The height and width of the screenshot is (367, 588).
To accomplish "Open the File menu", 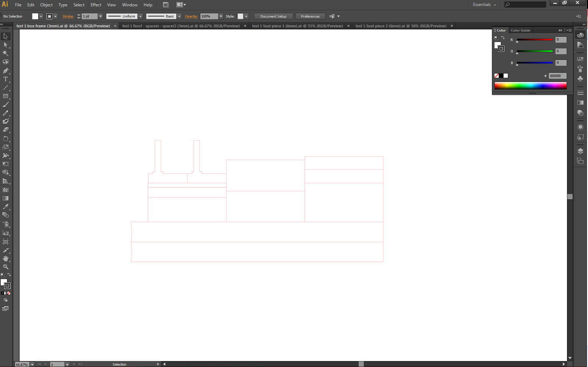I will pyautogui.click(x=18, y=5).
